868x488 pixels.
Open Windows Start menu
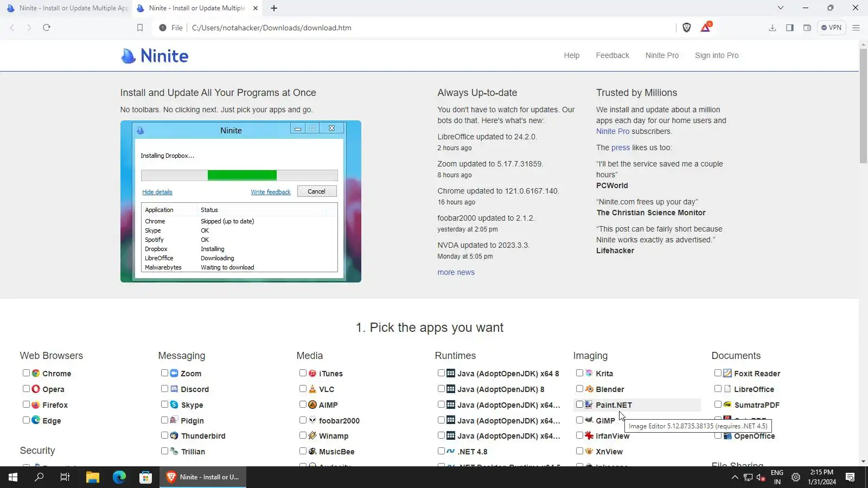13,477
